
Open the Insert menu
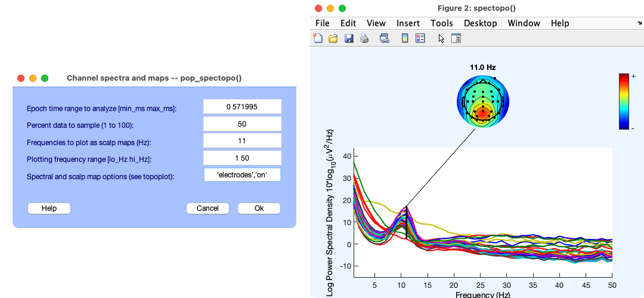tap(408, 23)
